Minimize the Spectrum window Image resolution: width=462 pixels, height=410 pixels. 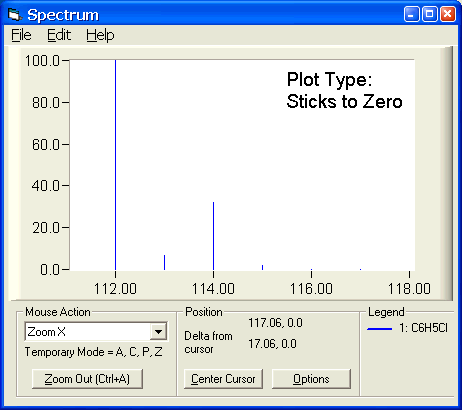(412, 14)
